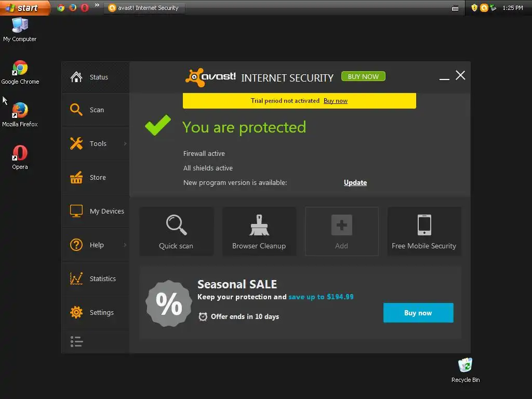Screen dimensions: 532x399
Task: Click the yellow shield tray icon
Action: (474, 8)
